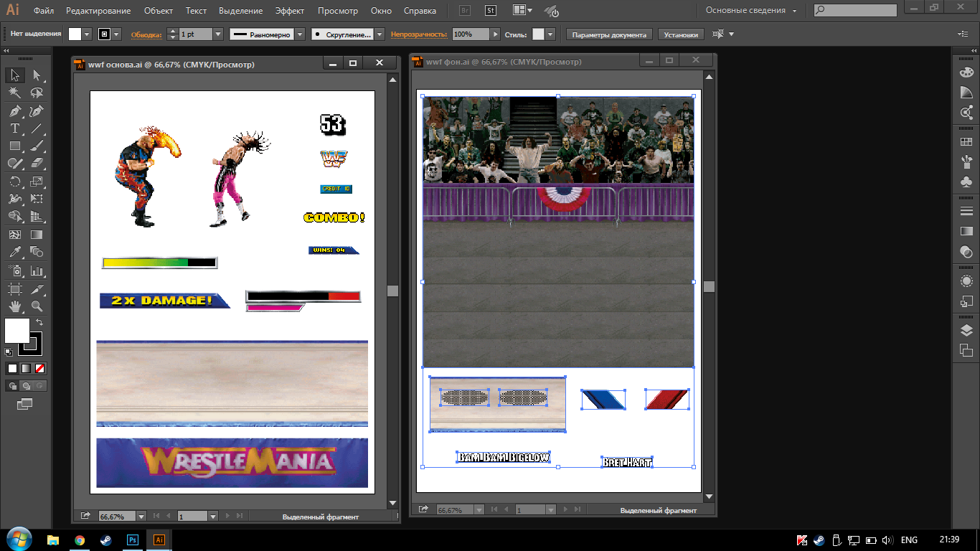This screenshot has width=980, height=551.
Task: Choose the Rectangle tool
Action: coord(15,146)
